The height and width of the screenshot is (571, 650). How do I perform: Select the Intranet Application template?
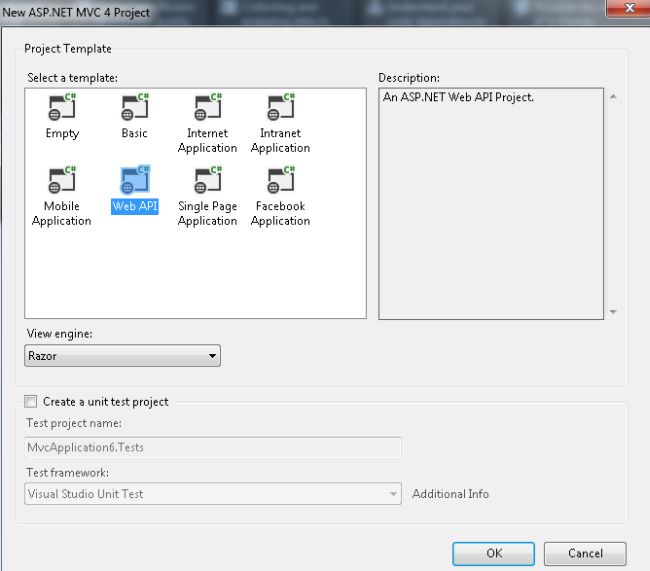tap(281, 124)
